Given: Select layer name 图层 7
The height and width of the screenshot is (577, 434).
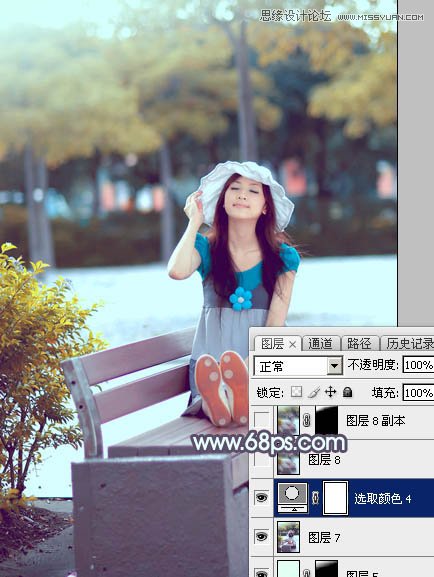Looking at the screenshot, I should pyautogui.click(x=324, y=538).
